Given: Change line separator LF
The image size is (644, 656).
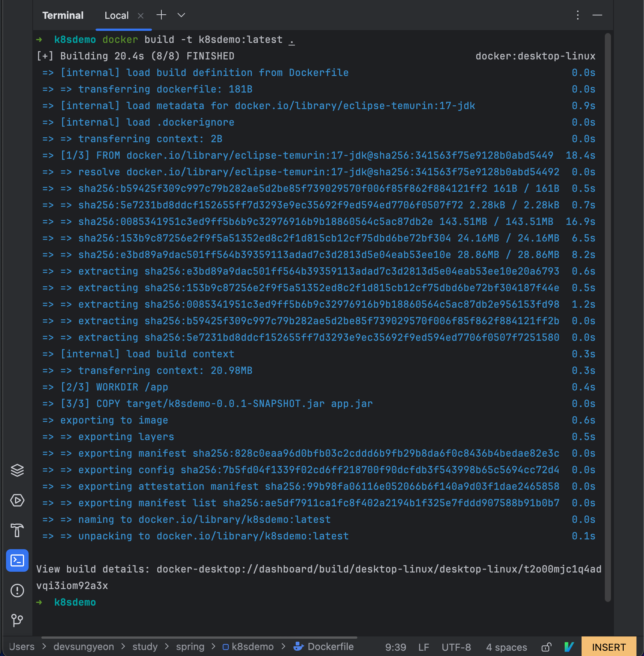Looking at the screenshot, I should coord(424,647).
